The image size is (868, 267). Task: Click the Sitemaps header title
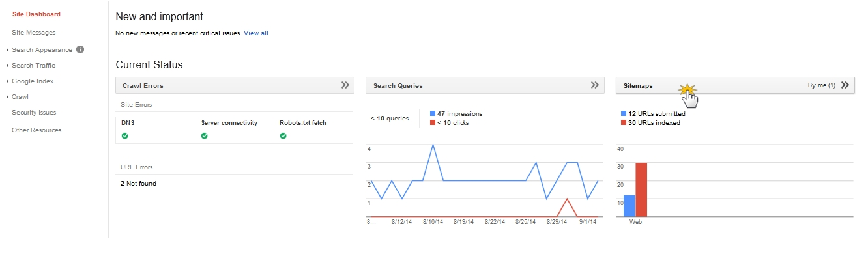pos(638,85)
